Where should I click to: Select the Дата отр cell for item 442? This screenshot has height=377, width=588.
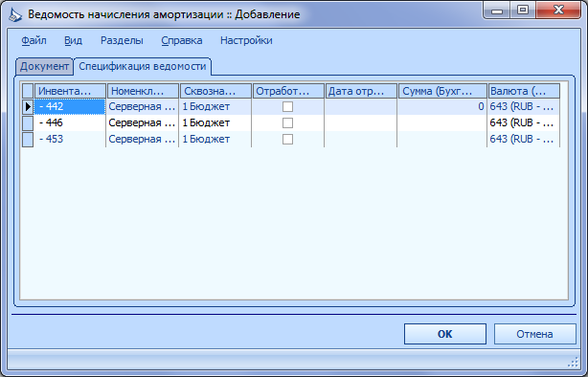point(361,107)
